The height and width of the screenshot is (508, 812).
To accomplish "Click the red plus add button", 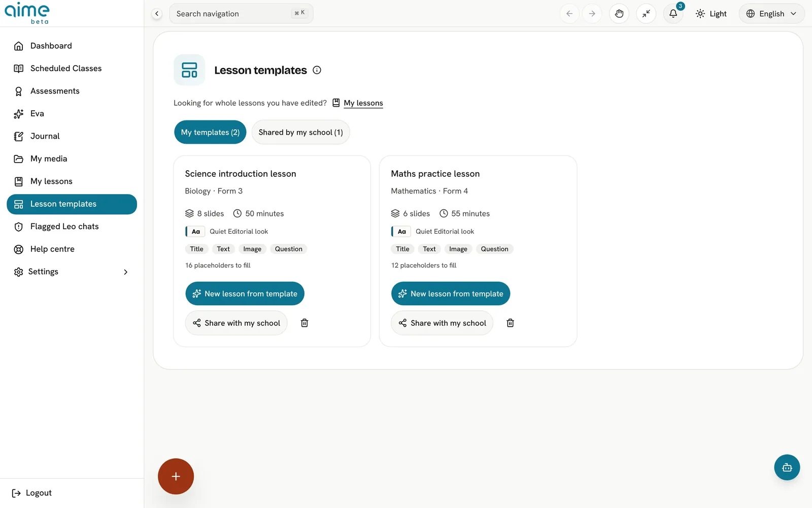I will tap(176, 477).
